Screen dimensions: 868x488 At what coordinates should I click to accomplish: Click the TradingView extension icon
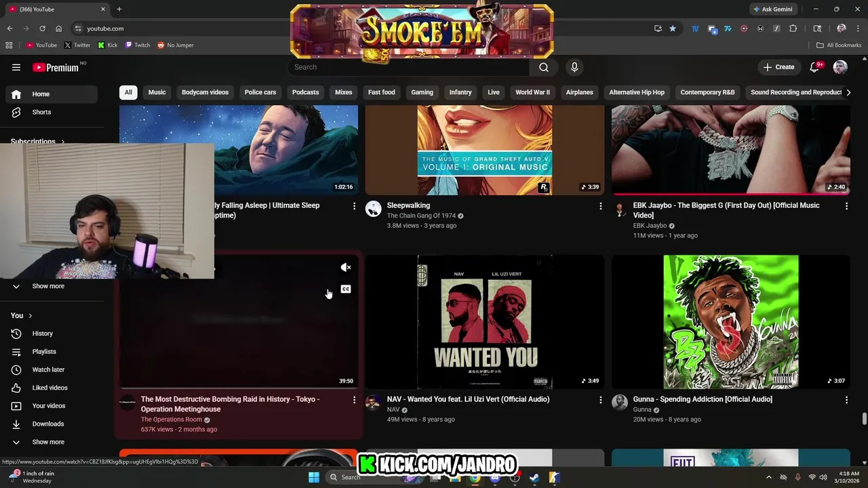click(695, 28)
